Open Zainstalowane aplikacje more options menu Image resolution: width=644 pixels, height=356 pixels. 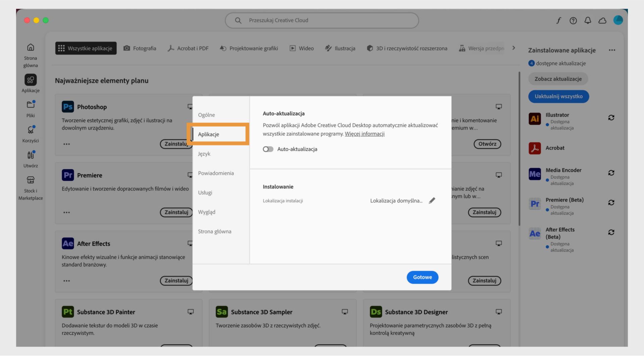[612, 50]
